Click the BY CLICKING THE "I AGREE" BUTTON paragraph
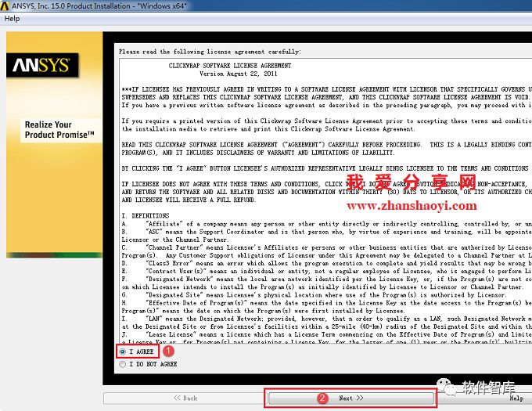532x411 pixels. pyautogui.click(x=325, y=168)
